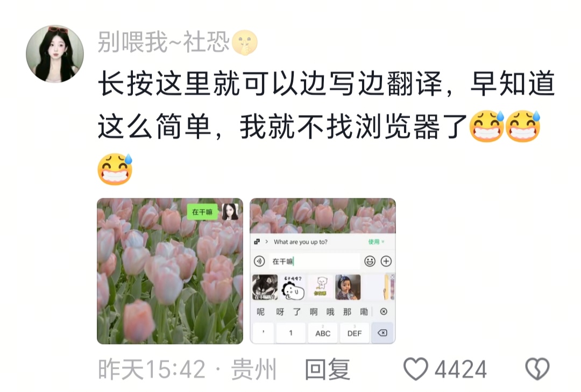581x392 pixels.
Task: Open the emoji smiley picker
Action: [x=370, y=261]
